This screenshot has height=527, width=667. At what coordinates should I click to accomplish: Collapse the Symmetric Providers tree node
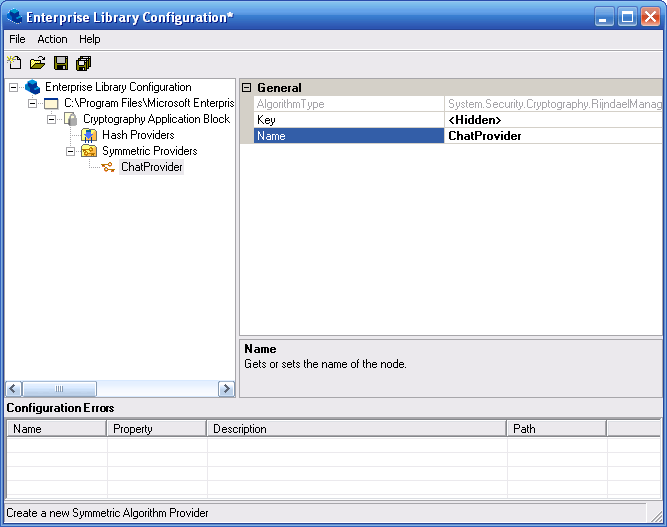(71, 151)
